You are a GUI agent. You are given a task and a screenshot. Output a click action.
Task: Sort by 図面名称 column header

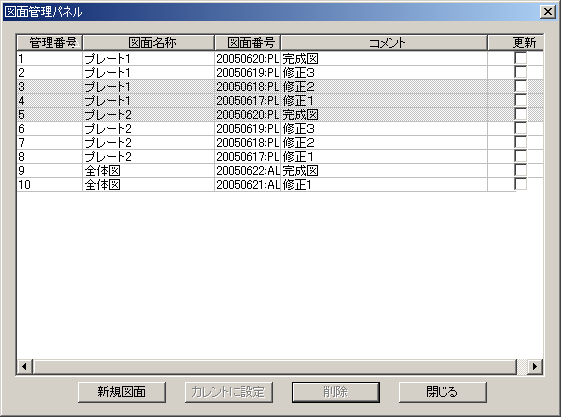click(x=148, y=43)
